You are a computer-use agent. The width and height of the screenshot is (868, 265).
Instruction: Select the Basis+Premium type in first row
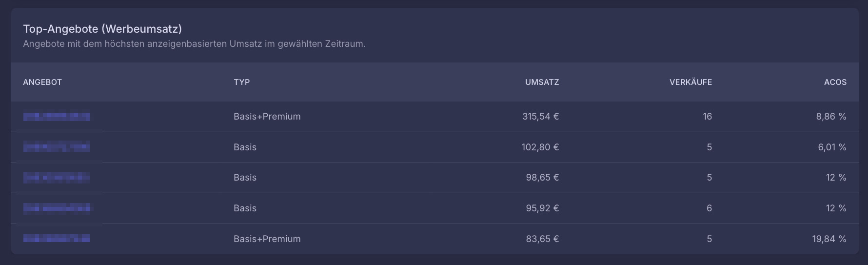click(267, 117)
